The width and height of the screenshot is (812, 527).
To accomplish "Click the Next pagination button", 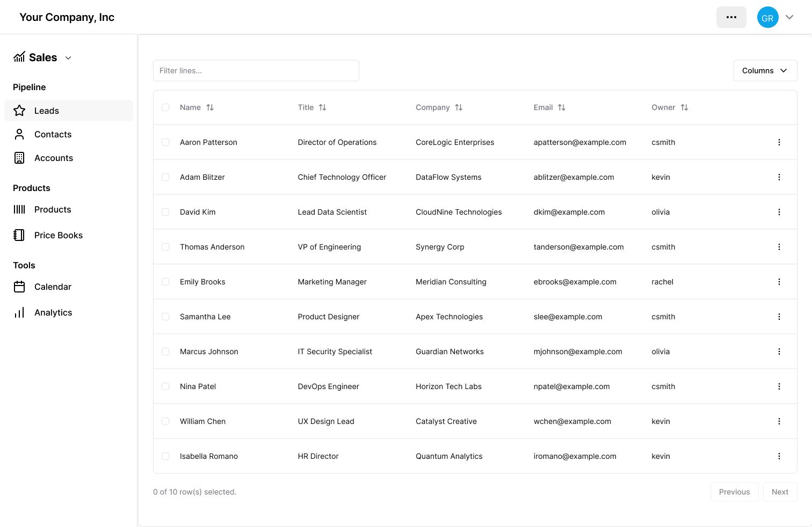I will (780, 492).
